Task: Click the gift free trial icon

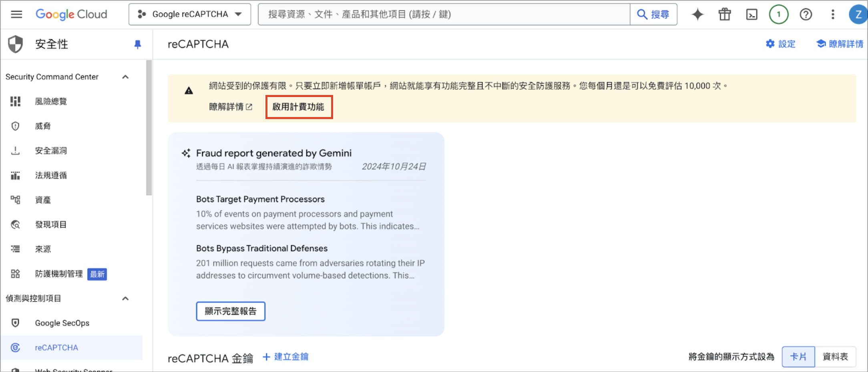Action: [x=725, y=14]
